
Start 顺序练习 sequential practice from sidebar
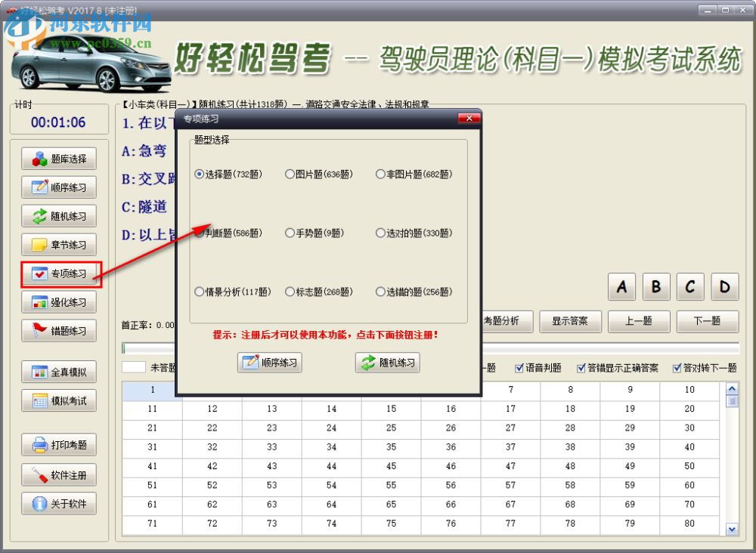[59, 187]
